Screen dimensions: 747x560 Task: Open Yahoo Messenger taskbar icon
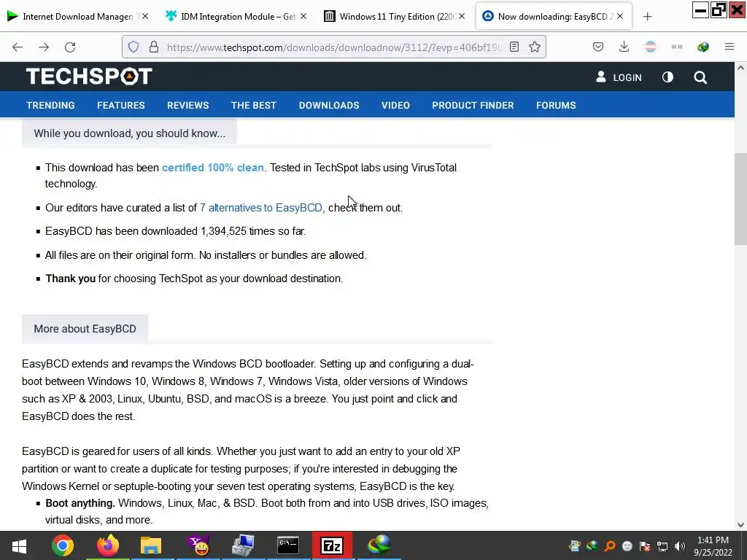point(198,545)
